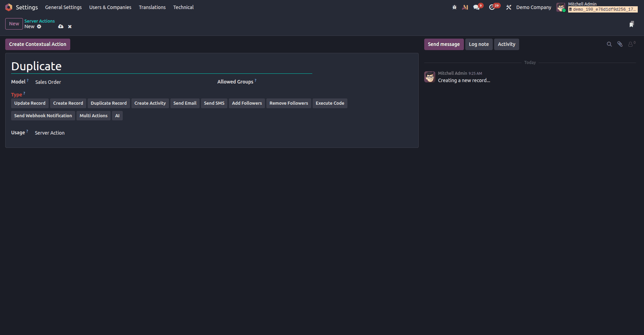Viewport: 644px width, 335px height.
Task: Select the Execute Code action type
Action: (330, 103)
